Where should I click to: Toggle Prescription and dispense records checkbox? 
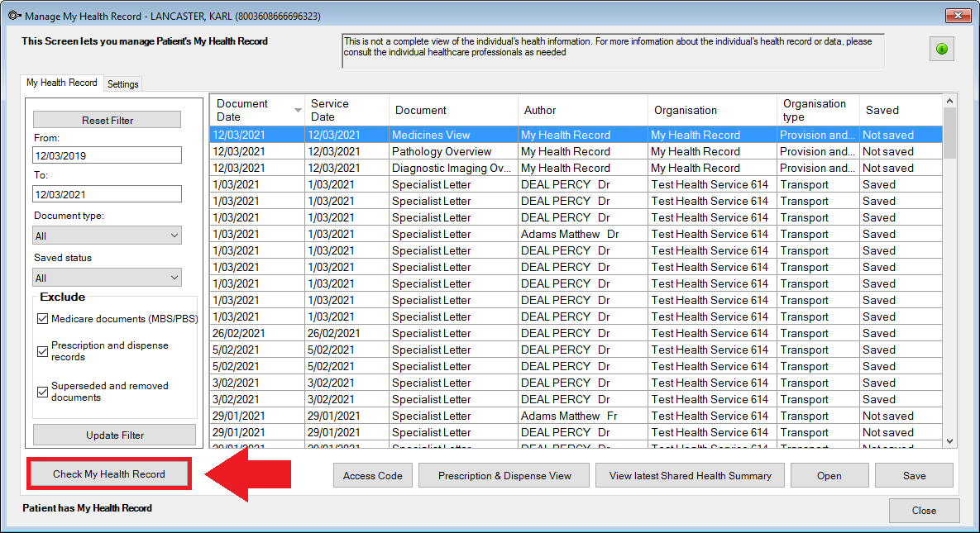pyautogui.click(x=42, y=351)
